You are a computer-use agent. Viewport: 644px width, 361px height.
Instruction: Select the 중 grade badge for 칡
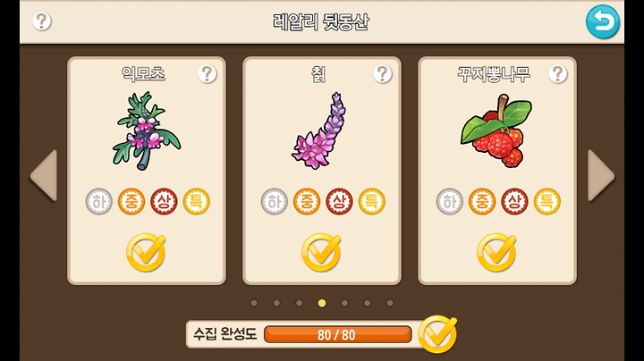pyautogui.click(x=307, y=201)
